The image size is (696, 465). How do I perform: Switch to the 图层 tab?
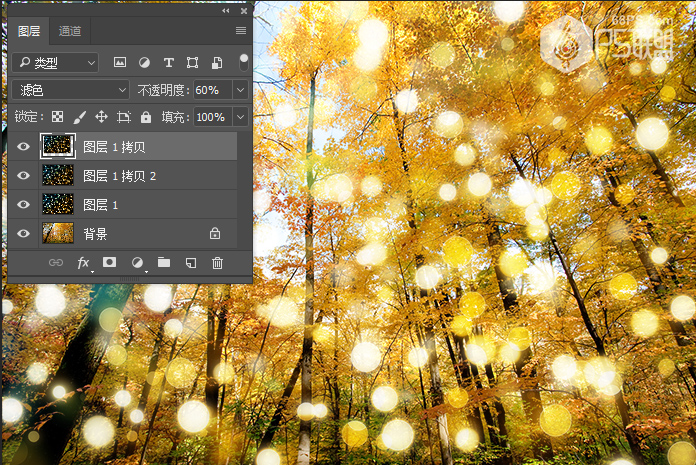click(29, 31)
